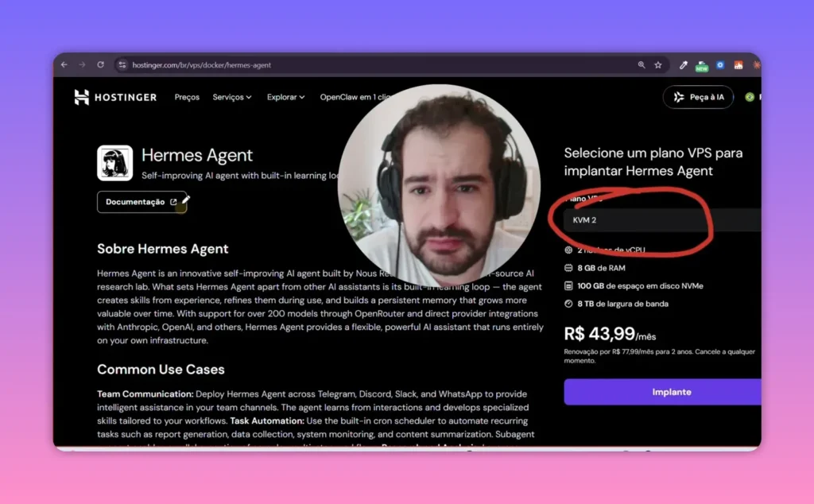Click the Hermes Agent app logo

click(114, 163)
